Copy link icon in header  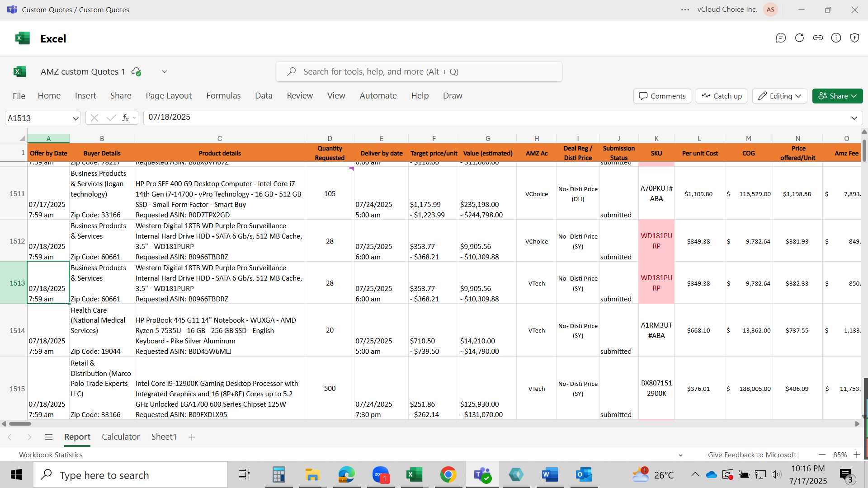pos(818,38)
